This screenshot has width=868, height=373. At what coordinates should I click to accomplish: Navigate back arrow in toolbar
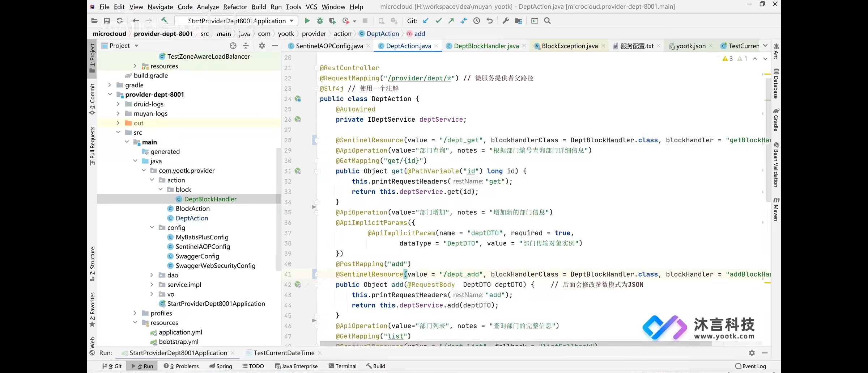[x=136, y=21]
